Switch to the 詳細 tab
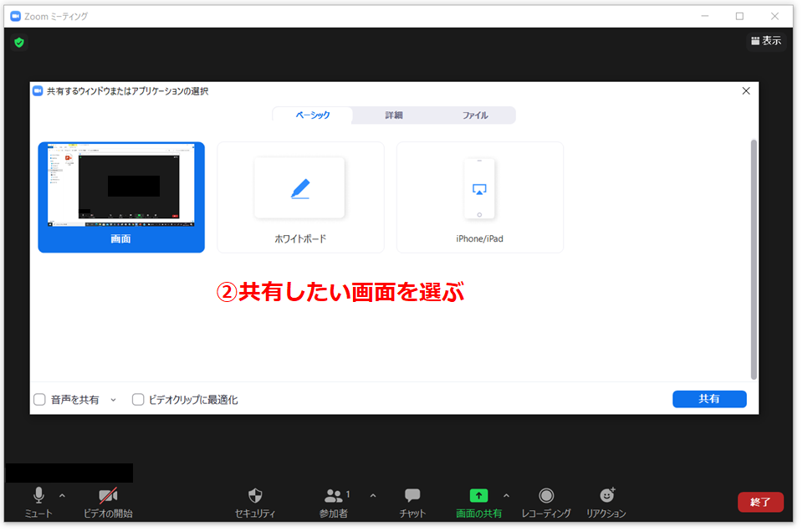 [393, 115]
